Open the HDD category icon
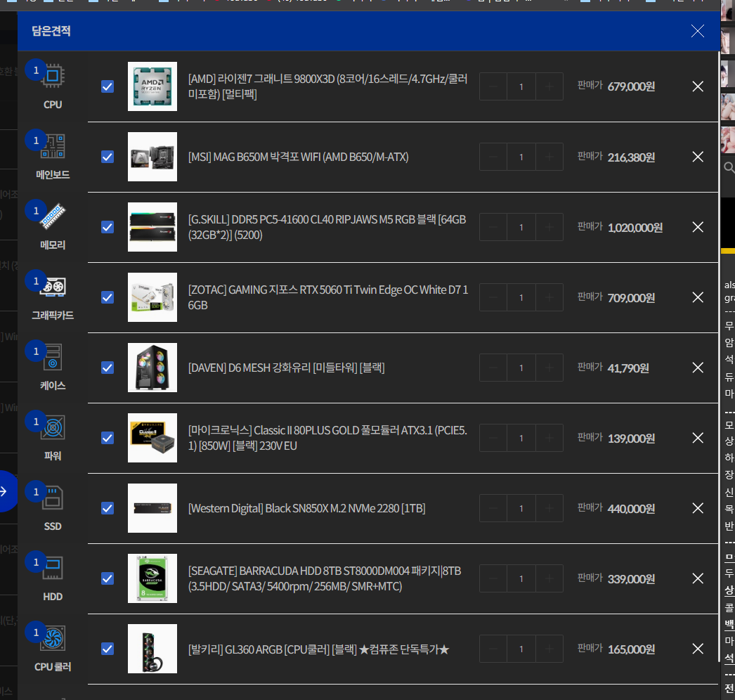Image resolution: width=735 pixels, height=700 pixels. 53,568
